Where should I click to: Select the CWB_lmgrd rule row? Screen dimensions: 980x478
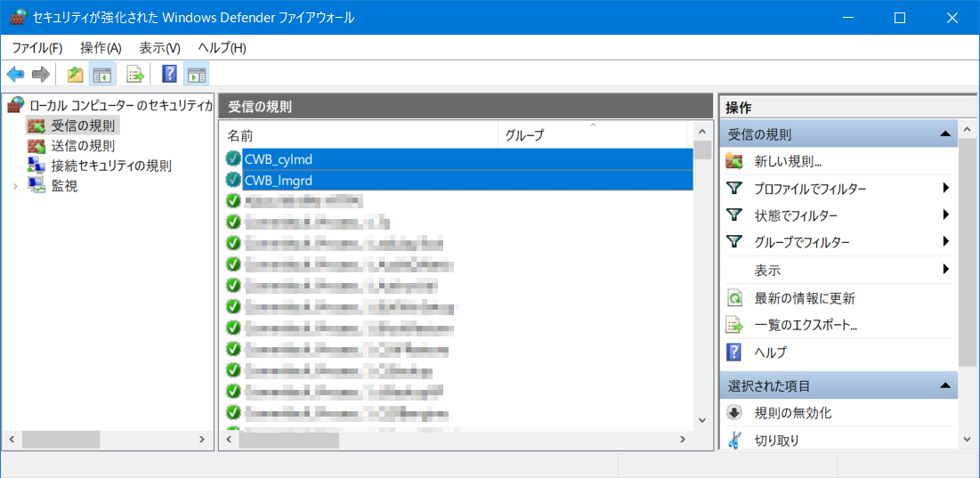[x=467, y=181]
